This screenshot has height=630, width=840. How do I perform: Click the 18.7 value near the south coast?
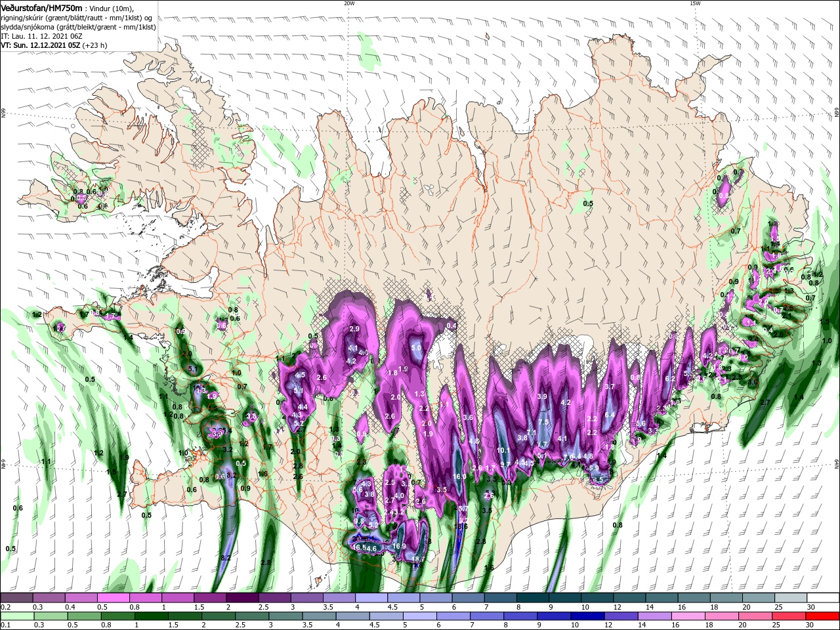tap(419, 559)
